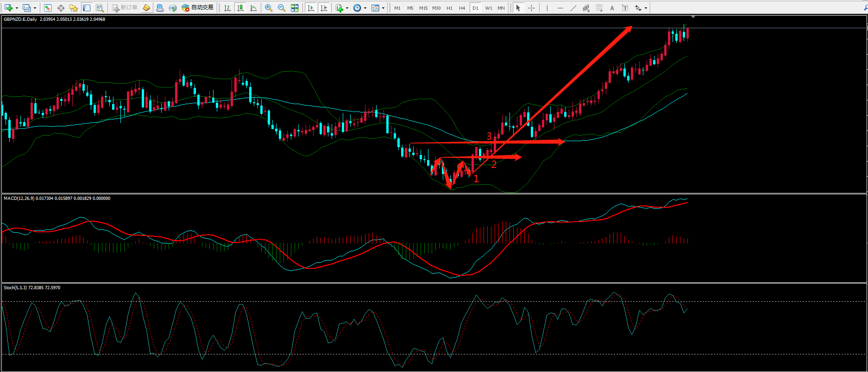Click the number 3 label on chart
The width and height of the screenshot is (868, 372).
point(489,136)
